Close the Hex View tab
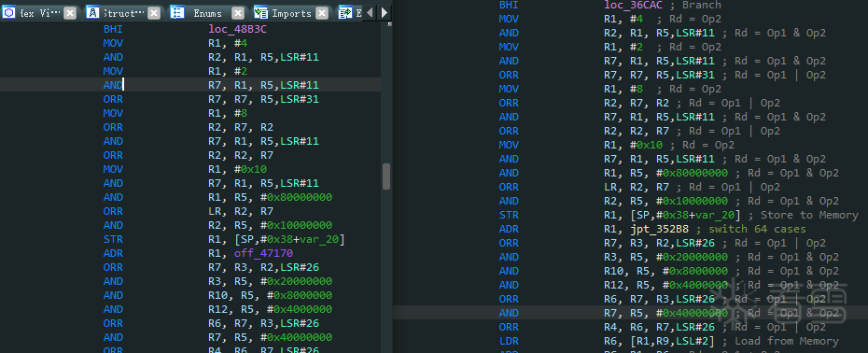Image resolution: width=868 pixels, height=353 pixels. (x=70, y=13)
